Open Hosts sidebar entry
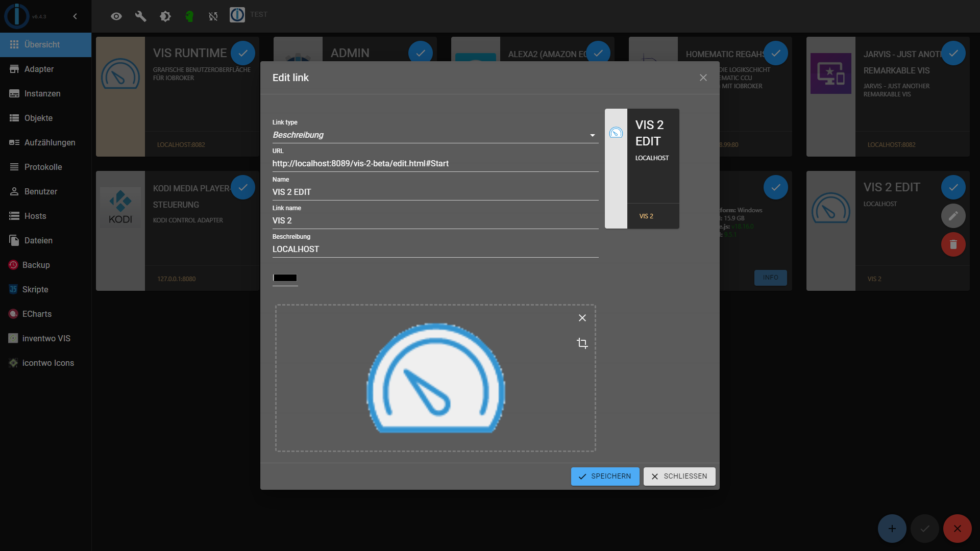This screenshot has width=980, height=551. click(x=45, y=216)
